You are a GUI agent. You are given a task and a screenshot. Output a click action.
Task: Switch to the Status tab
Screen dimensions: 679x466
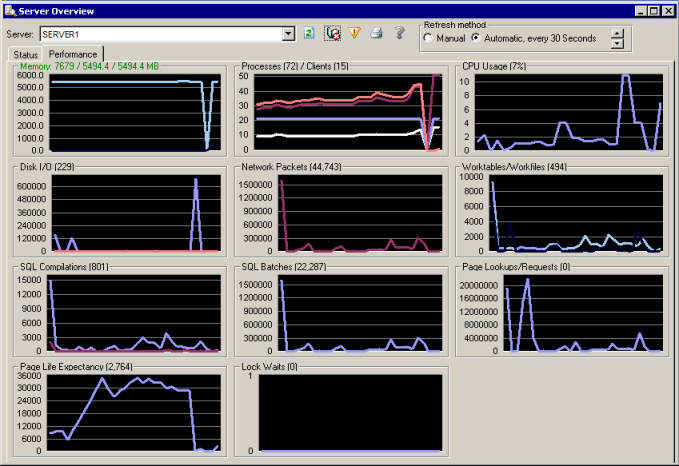click(26, 54)
